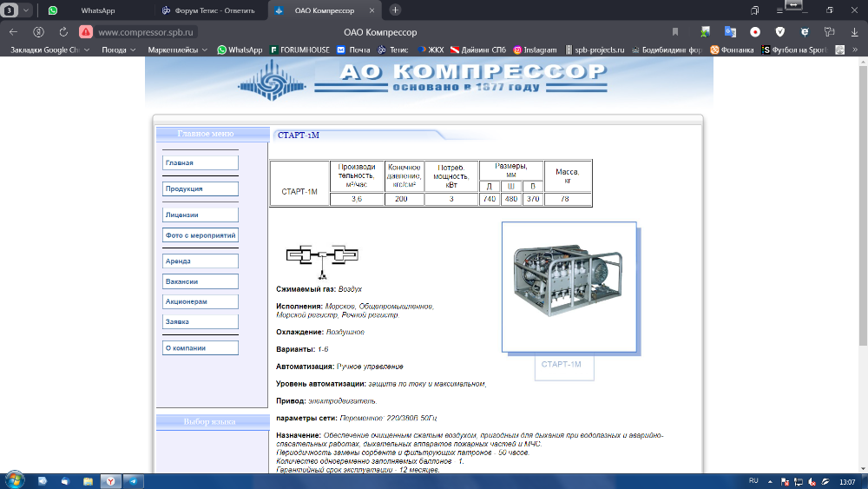Open Telegram on the taskbar
This screenshot has width=868, height=489.
[x=133, y=481]
